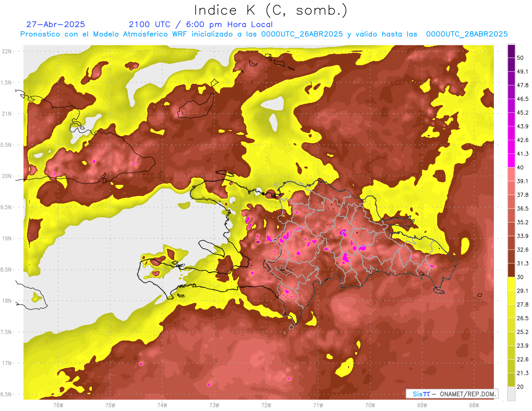Click the "22.6" colorbar label

(x=523, y=360)
